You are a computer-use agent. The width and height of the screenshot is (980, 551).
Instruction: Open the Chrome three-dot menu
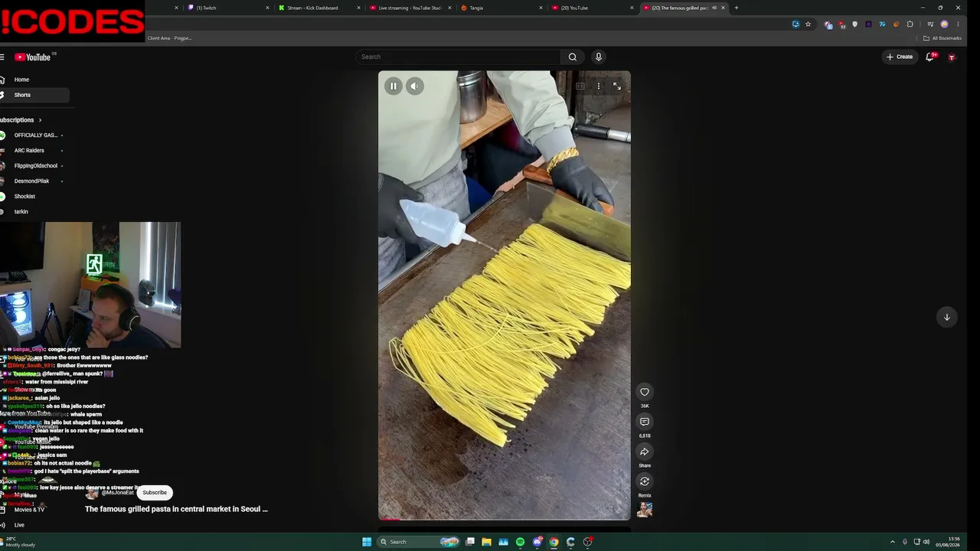pyautogui.click(x=958, y=24)
